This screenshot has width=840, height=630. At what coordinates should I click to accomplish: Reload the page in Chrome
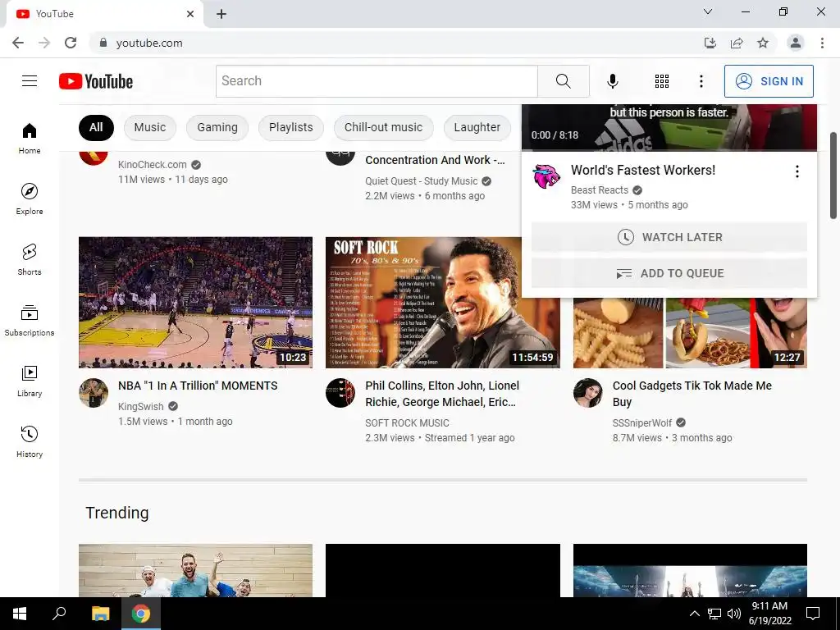71,43
